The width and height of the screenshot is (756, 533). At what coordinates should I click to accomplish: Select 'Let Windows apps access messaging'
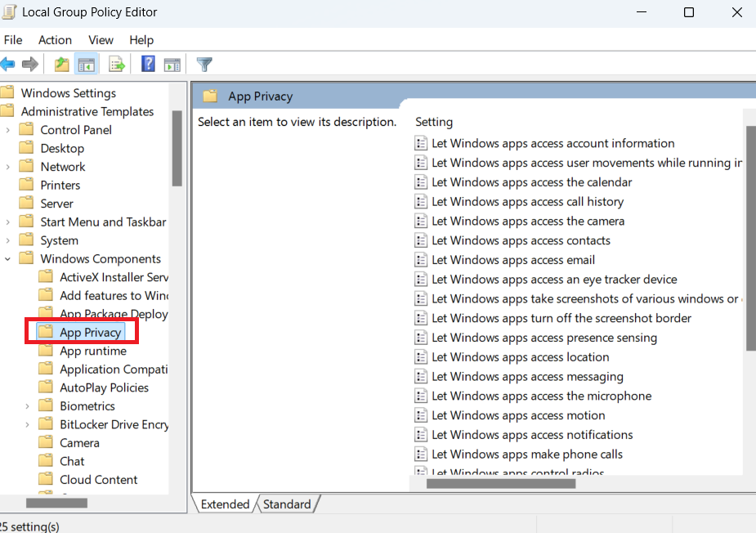tap(527, 376)
